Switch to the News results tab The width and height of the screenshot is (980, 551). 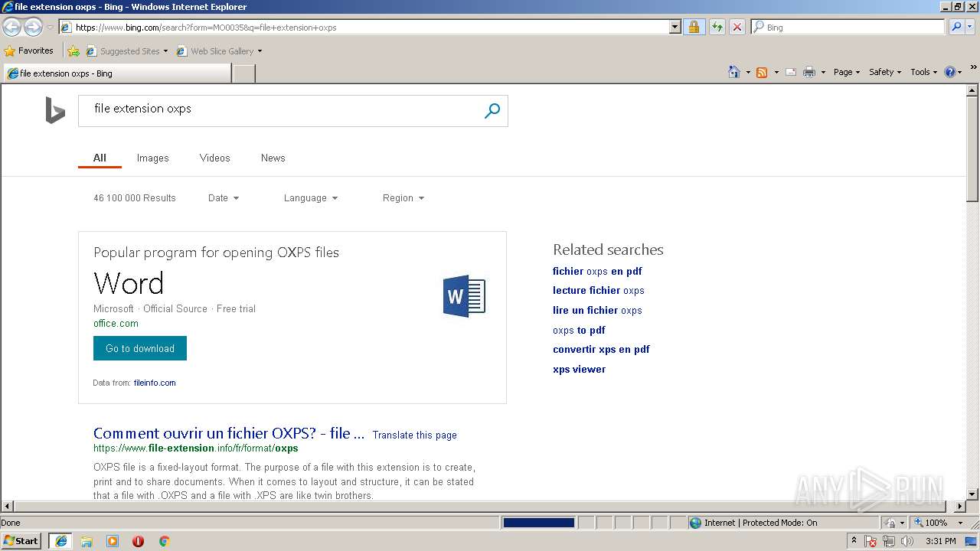point(273,158)
